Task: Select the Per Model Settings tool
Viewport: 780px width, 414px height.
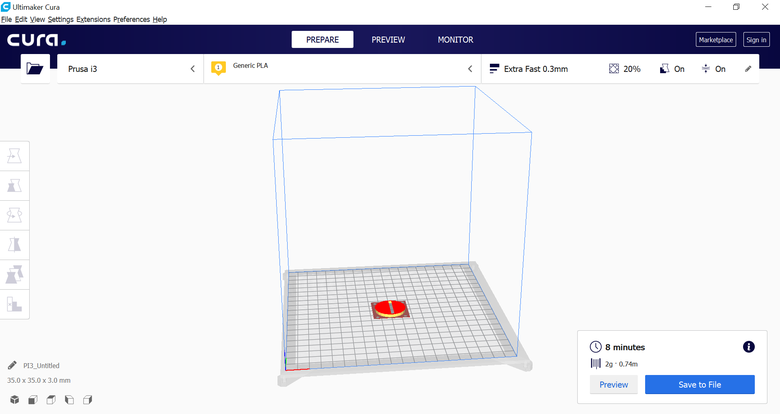Action: (x=14, y=275)
